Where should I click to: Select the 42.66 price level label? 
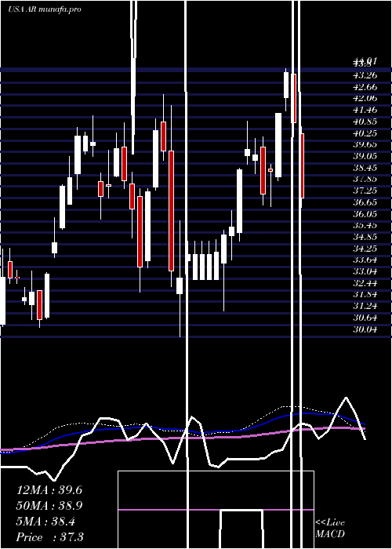click(365, 86)
